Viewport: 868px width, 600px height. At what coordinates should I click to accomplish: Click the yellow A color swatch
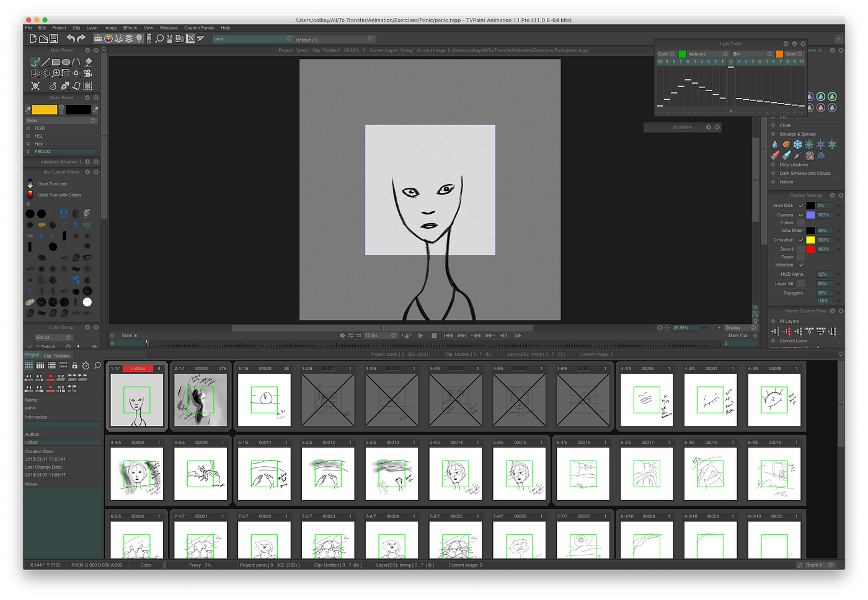click(x=44, y=110)
